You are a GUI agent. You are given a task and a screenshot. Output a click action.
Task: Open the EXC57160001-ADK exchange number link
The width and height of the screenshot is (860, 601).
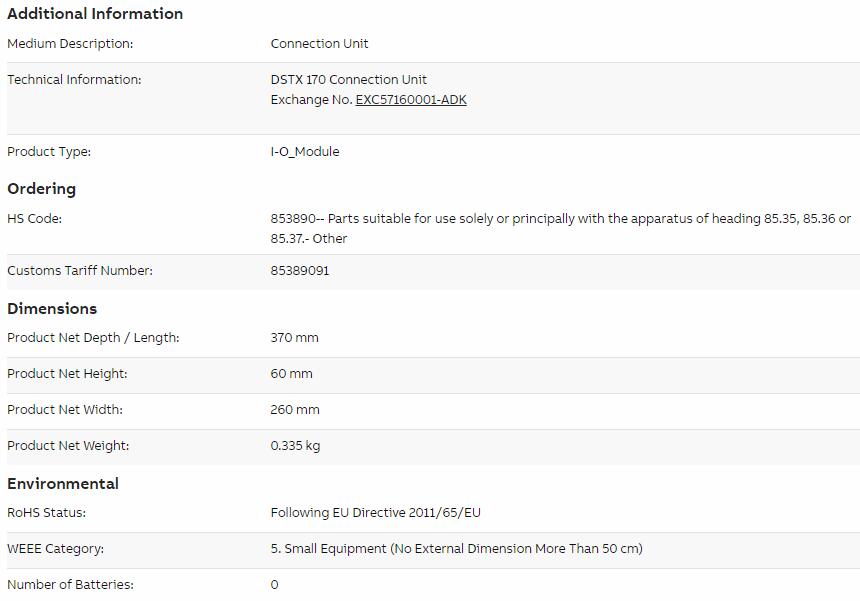(411, 100)
